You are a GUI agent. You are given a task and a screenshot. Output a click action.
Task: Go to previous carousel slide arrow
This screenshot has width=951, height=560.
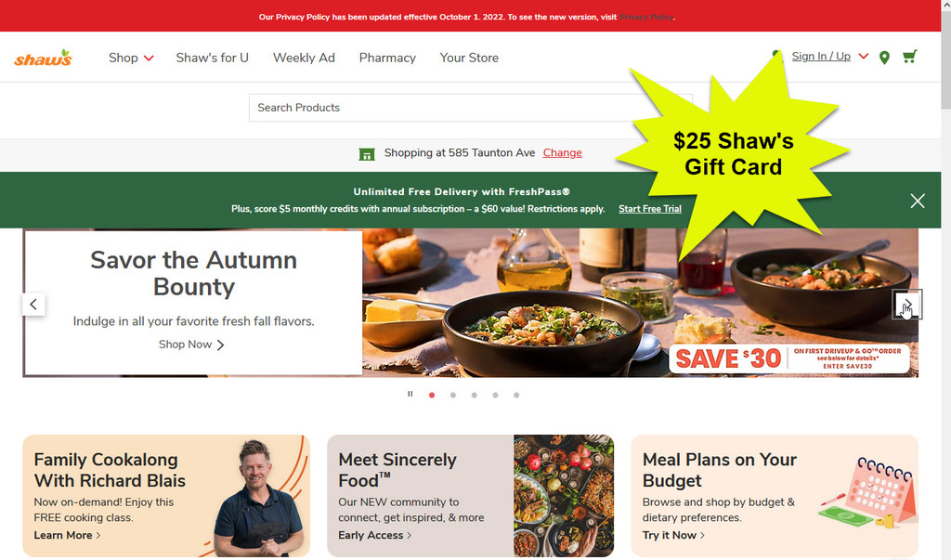tap(34, 305)
